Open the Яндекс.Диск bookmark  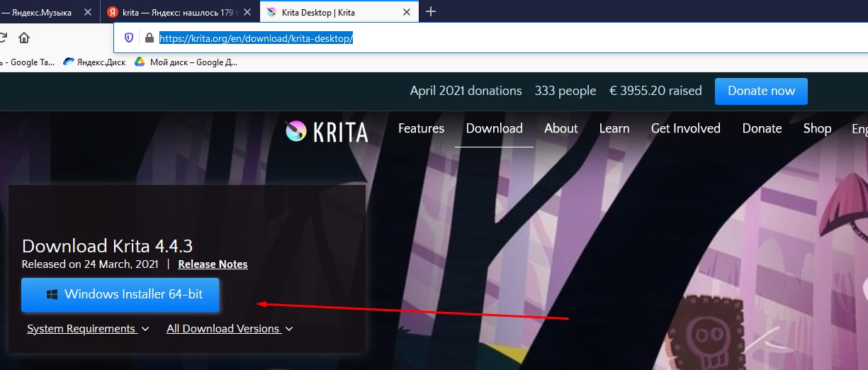[x=94, y=62]
